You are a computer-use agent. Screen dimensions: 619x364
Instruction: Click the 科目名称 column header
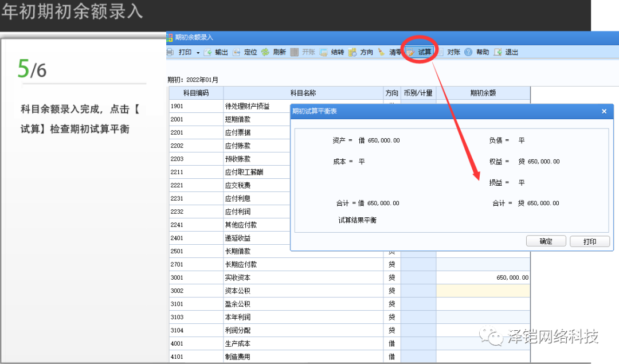(x=303, y=93)
